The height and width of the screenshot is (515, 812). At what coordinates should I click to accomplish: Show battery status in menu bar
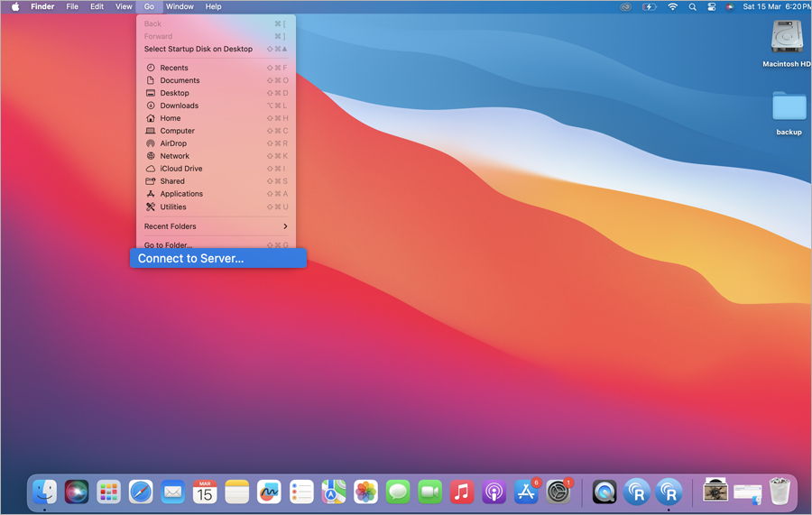(x=649, y=6)
